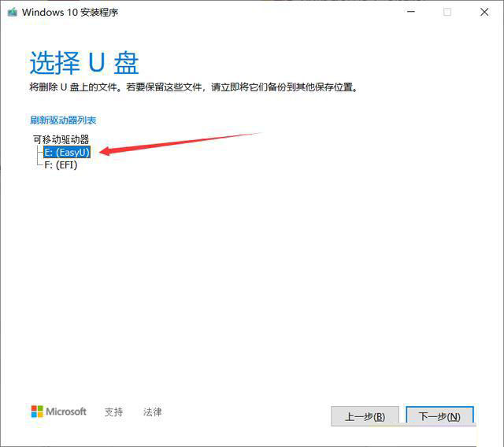Screen dimensions: 504x447
Task: Click the Windows 10 setup title icon
Action: 13,13
